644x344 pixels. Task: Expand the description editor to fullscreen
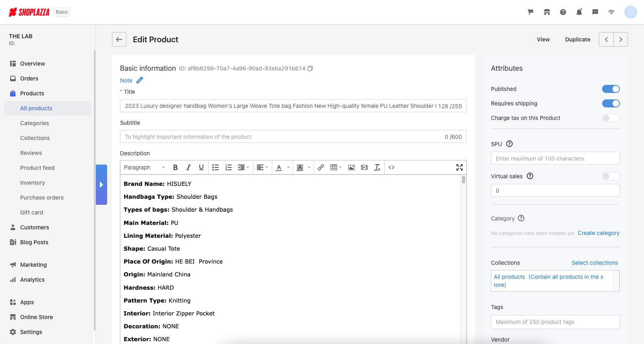[x=459, y=167]
